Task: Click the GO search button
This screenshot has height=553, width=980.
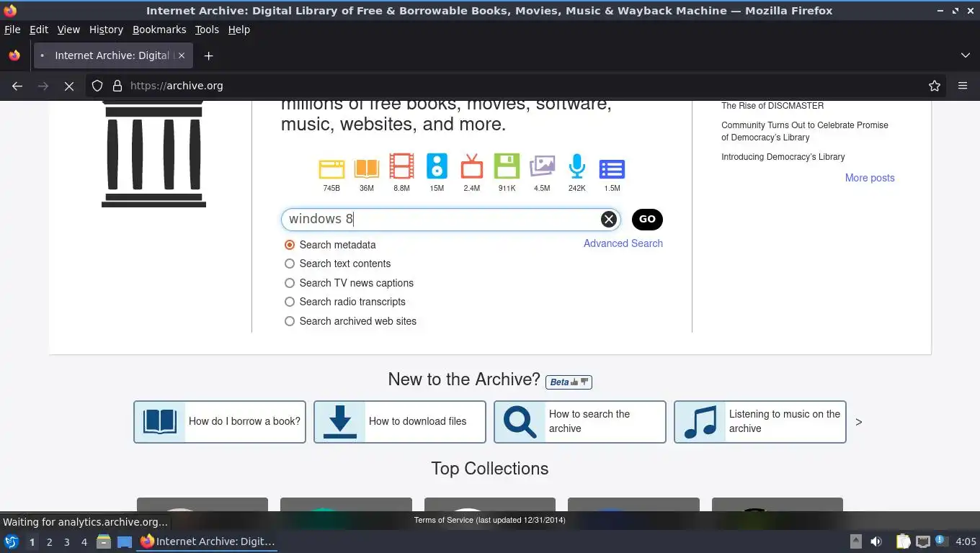Action: [x=647, y=220]
